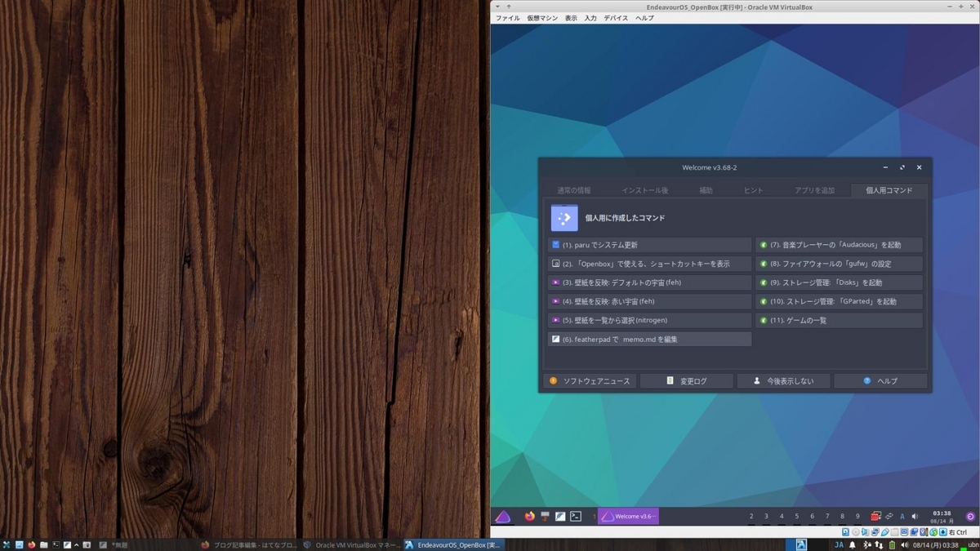
Task: Select the 個人用コマンド tab
Action: pos(889,190)
